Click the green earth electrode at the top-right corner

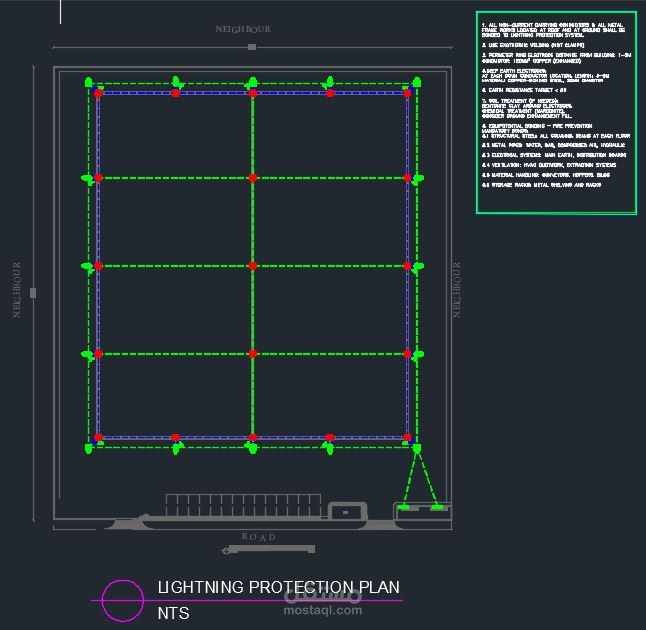pyautogui.click(x=417, y=82)
